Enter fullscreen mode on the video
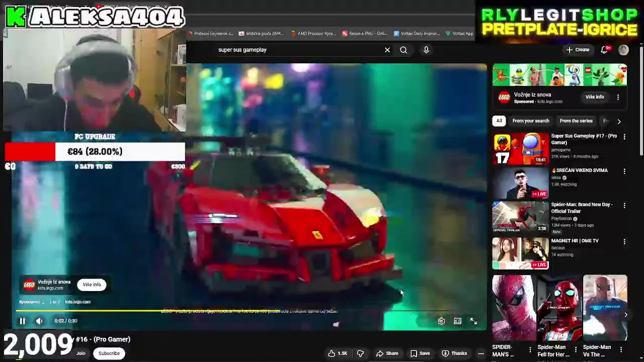644x362 pixels. click(x=473, y=321)
